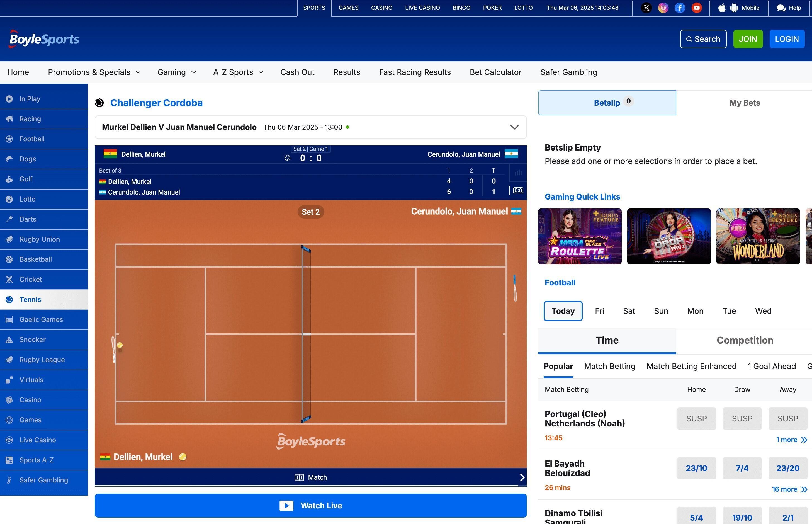Expand the Promotions & Specials menu
This screenshot has width=812, height=524.
pos(94,72)
